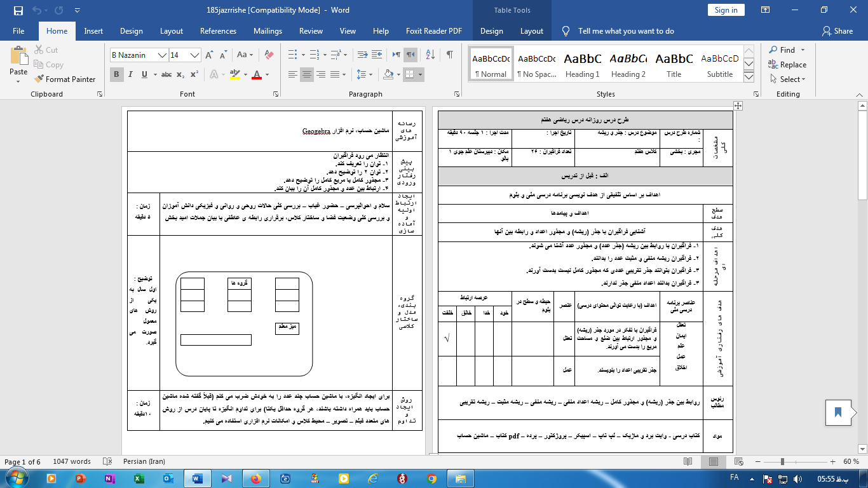
Task: Toggle Italic formatting
Action: point(131,74)
